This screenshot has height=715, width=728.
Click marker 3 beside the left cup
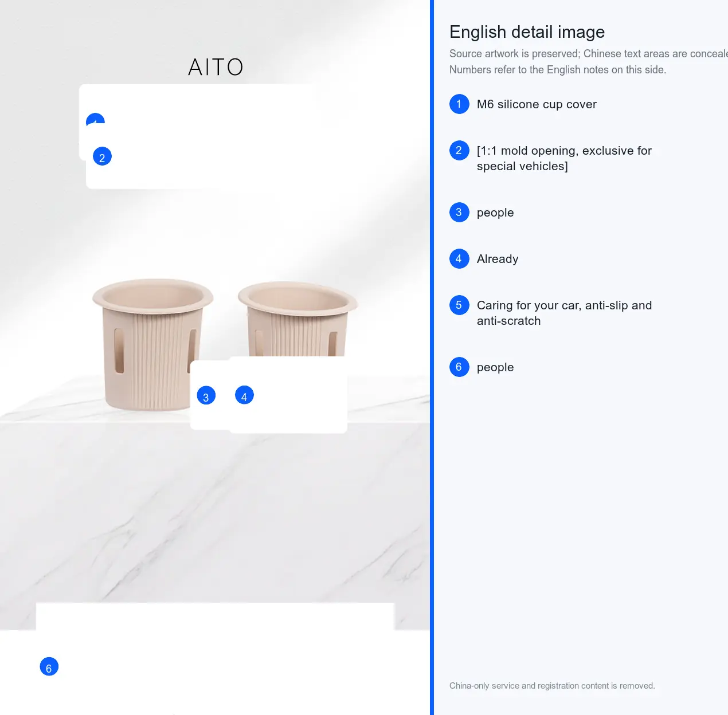[x=206, y=395]
